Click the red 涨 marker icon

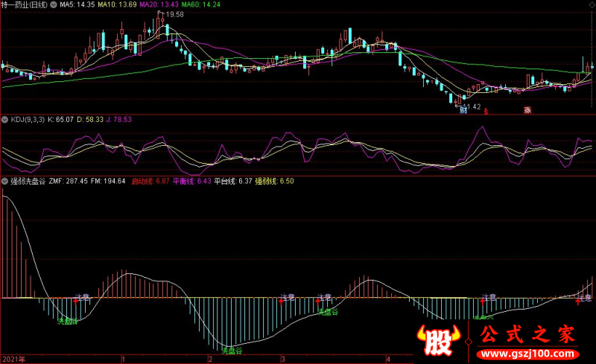click(x=527, y=110)
